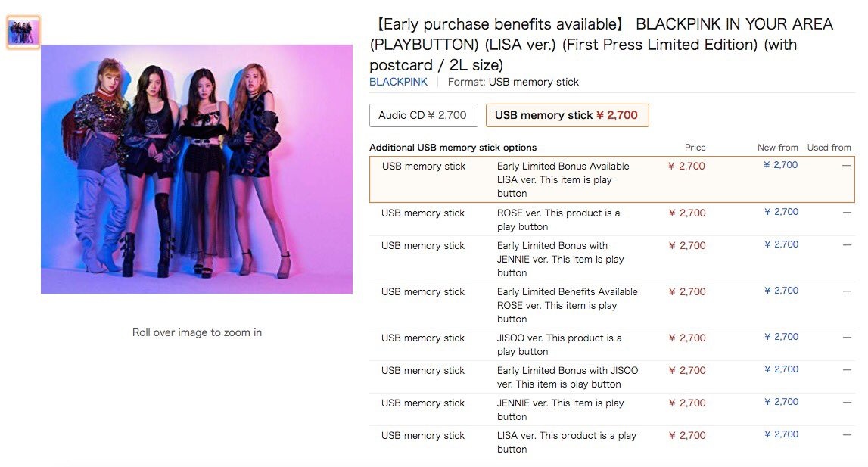
Task: Select the Early Limited Bonus with JENNIE ver. option
Action: point(611,260)
